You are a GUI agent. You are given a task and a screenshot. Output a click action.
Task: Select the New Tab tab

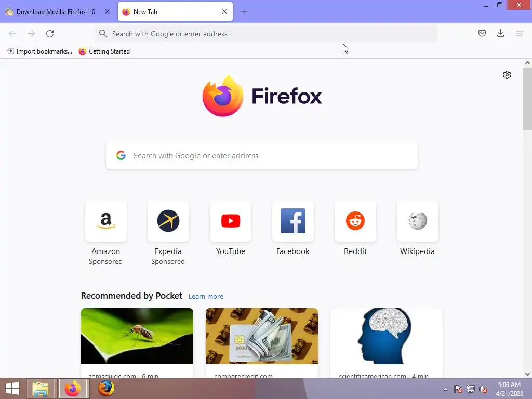(175, 12)
